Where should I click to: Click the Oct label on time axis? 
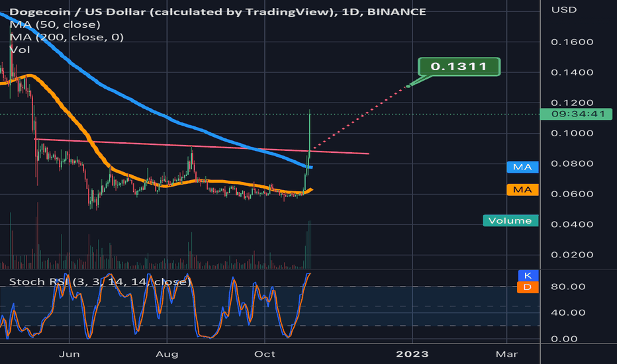click(265, 354)
